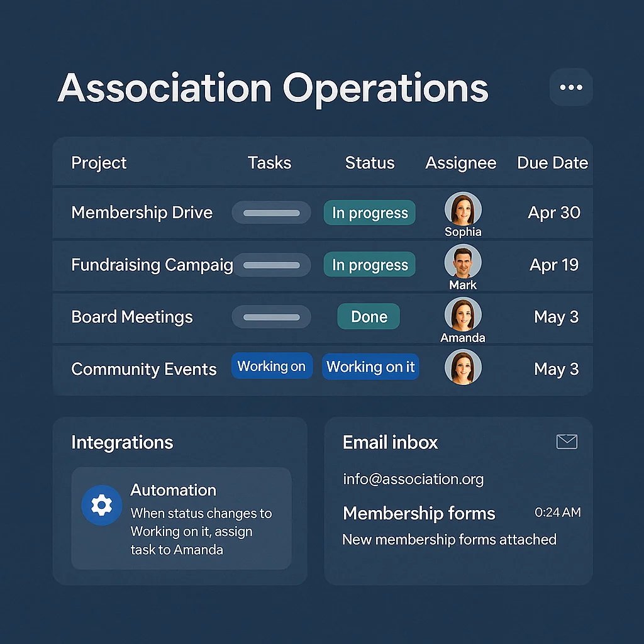This screenshot has width=644, height=644.
Task: Click the Amanda assignee name
Action: pos(463,338)
